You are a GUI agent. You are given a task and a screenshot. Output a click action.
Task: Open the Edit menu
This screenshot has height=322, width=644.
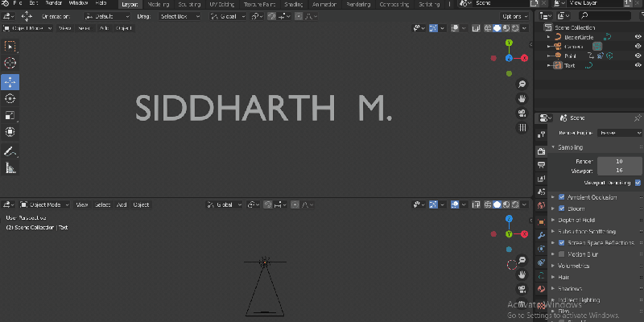pyautogui.click(x=33, y=3)
